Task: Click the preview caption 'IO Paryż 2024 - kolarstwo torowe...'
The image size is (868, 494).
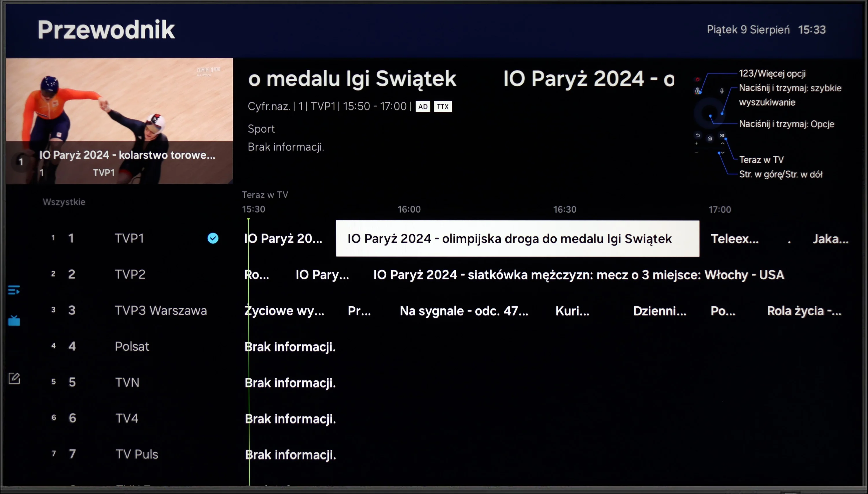Action: click(x=127, y=155)
